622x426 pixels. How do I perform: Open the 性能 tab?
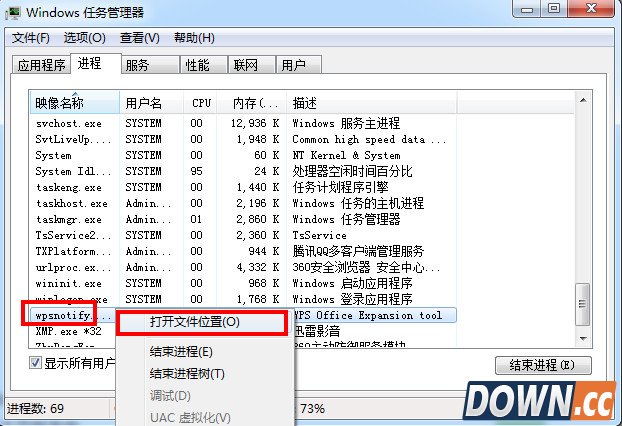pyautogui.click(x=204, y=65)
